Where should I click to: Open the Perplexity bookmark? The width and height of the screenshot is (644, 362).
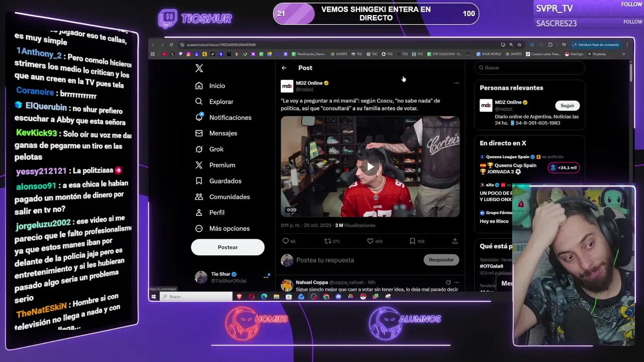(596, 54)
